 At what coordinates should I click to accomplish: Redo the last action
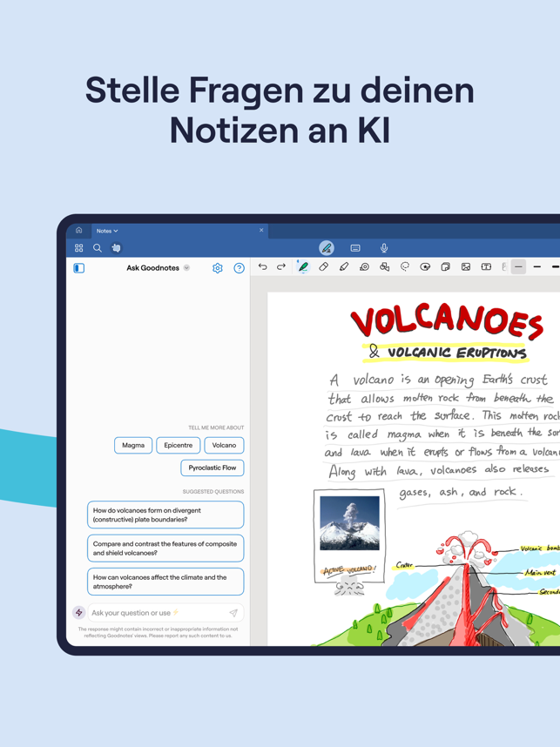(x=281, y=266)
